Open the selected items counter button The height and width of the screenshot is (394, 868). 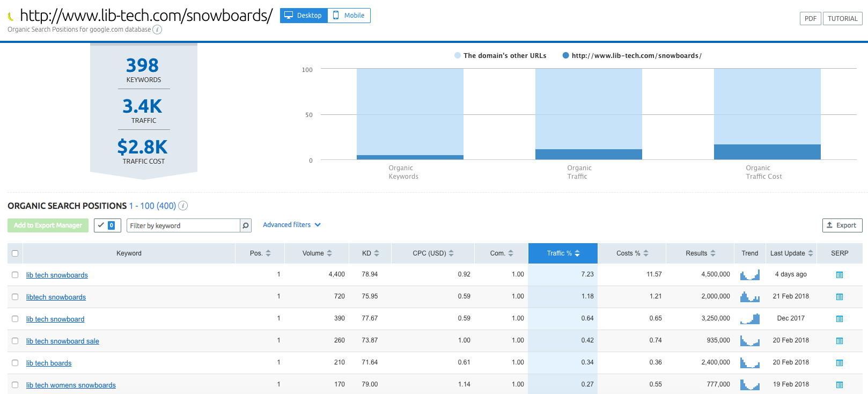107,225
